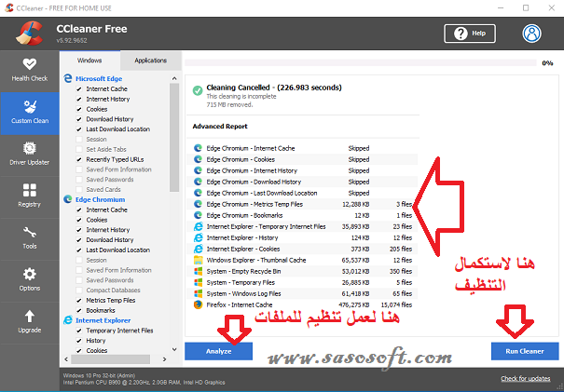Toggle Bookmarks checkbox under Edge Chromium
This screenshot has width=564, height=392.
pyautogui.click(x=79, y=310)
